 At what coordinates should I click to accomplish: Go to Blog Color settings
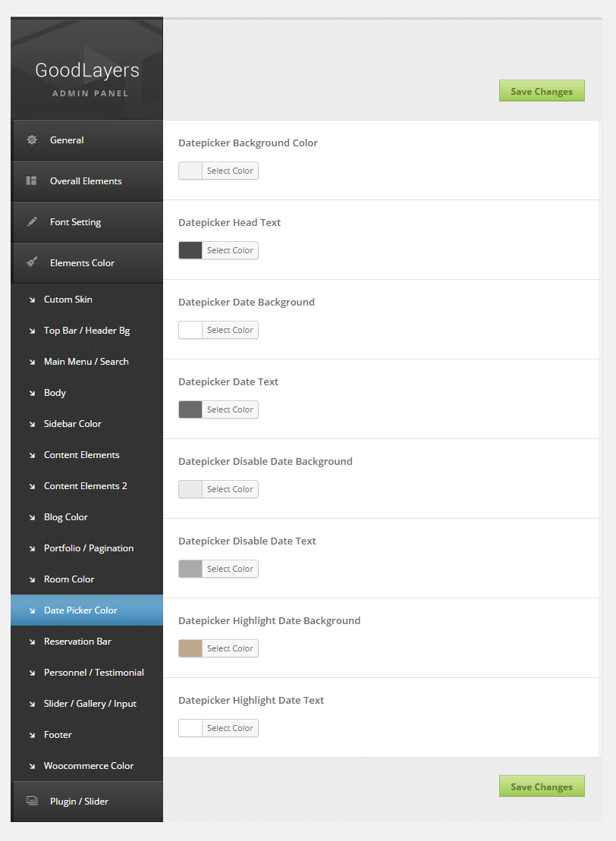pyautogui.click(x=87, y=517)
